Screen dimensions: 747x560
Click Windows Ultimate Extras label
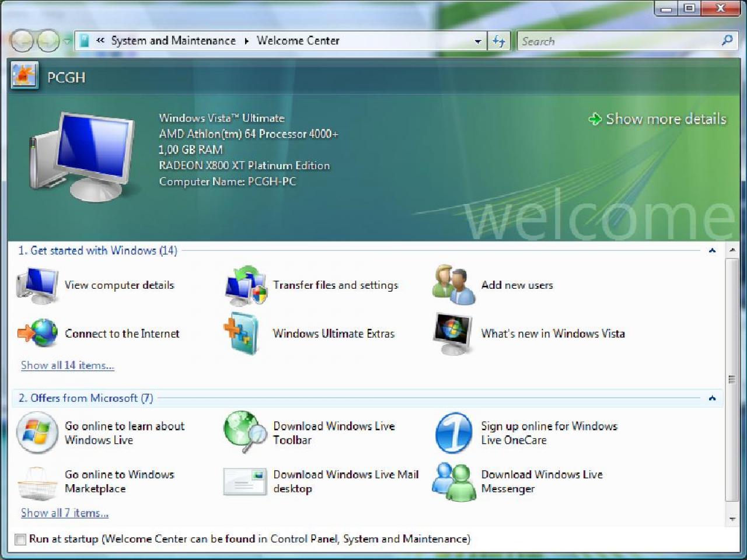tap(334, 334)
